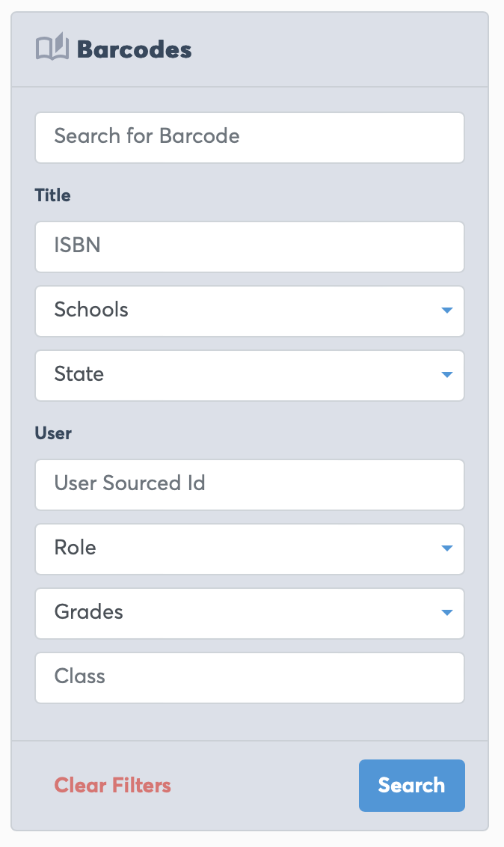Focus the User Sourced Id field

[x=250, y=484]
